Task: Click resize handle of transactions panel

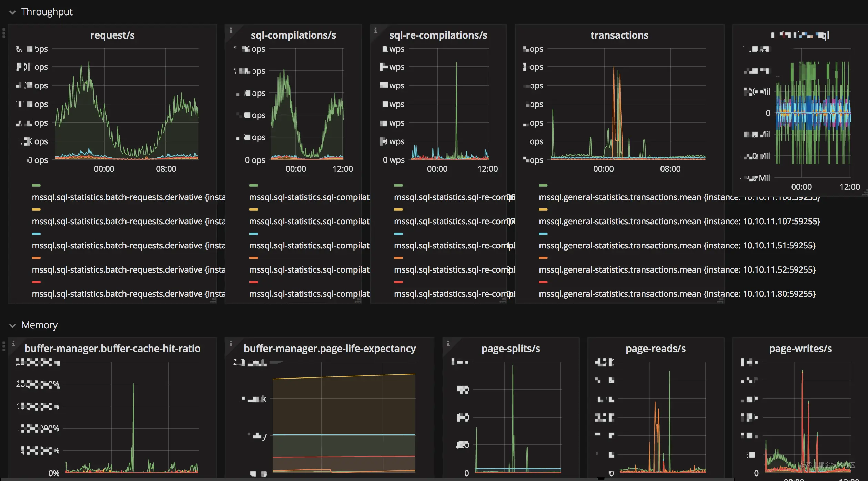Action: pos(720,301)
